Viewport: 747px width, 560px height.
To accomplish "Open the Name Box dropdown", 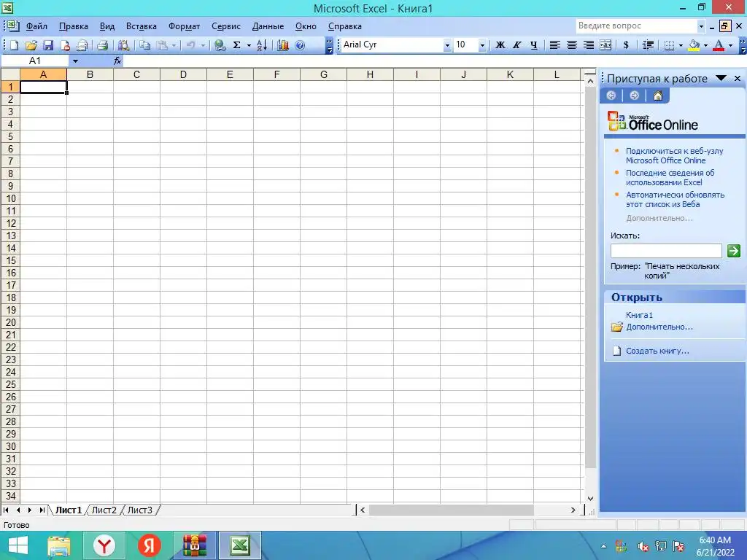I will 75,61.
